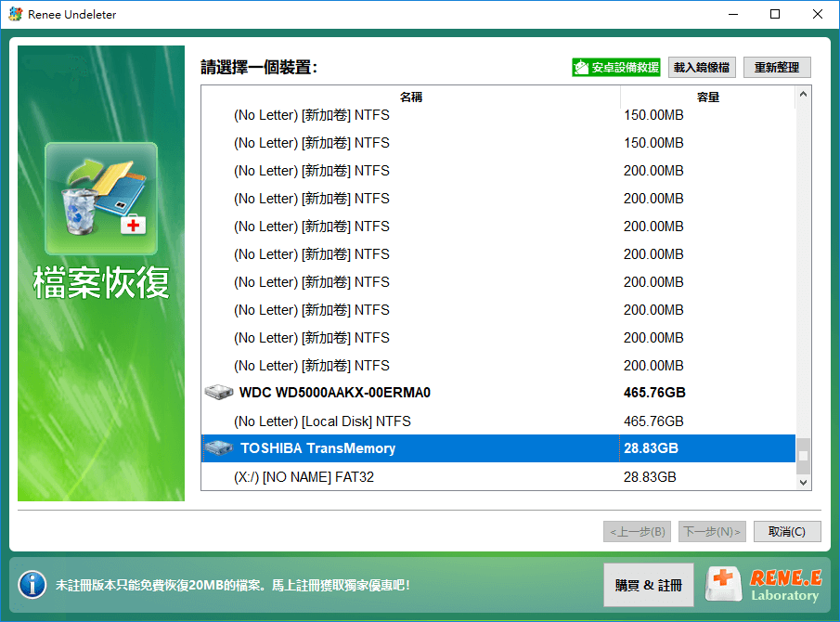This screenshot has height=622, width=840.
Task: Proceed with 下一步(N)> button
Action: pos(712,531)
